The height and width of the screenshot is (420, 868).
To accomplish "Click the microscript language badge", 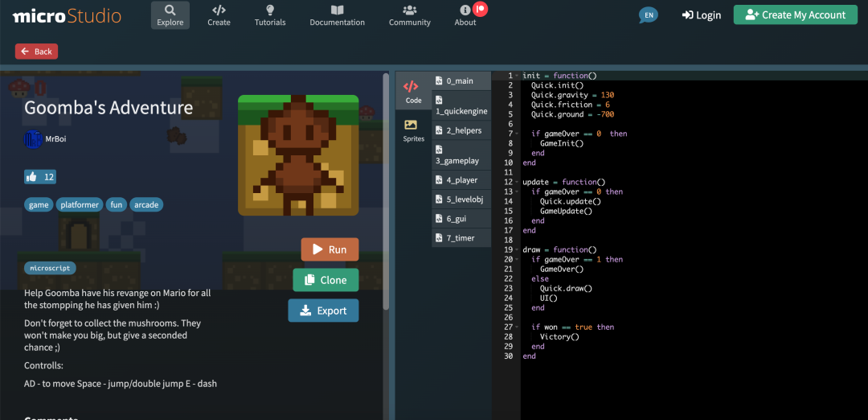I will pos(50,268).
